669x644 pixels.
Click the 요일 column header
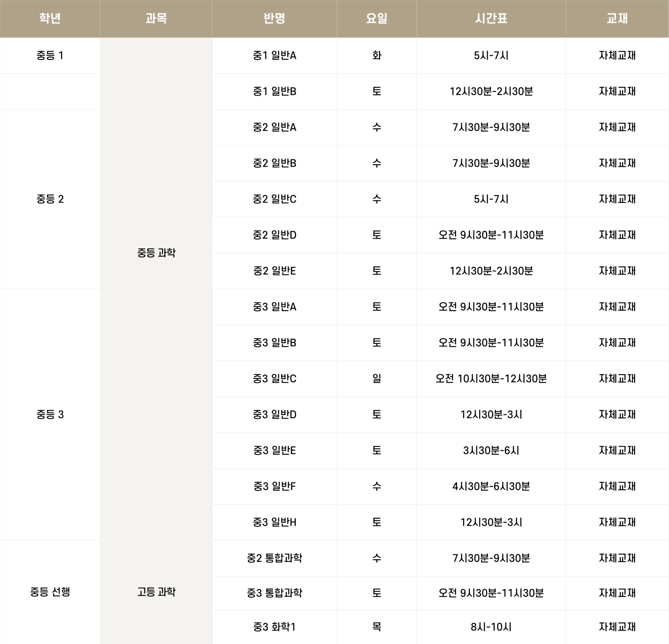pos(377,18)
